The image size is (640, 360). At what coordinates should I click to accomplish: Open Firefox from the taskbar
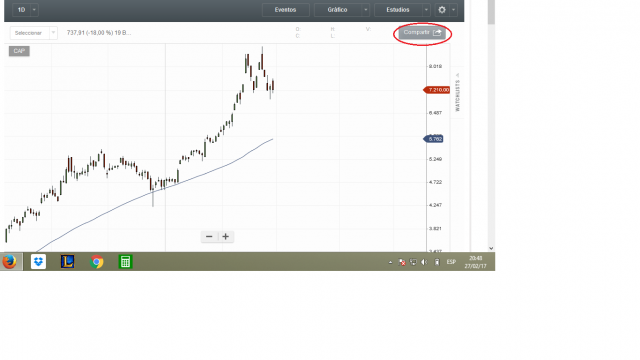(9, 262)
